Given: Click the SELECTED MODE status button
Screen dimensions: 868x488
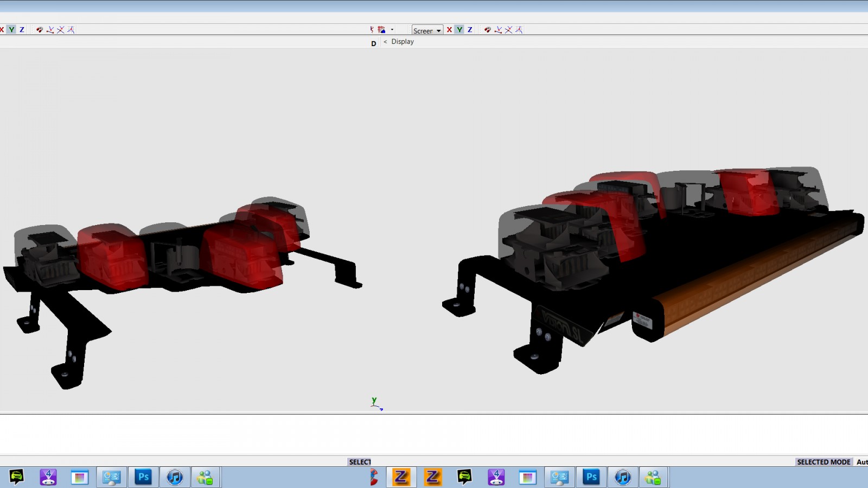Looking at the screenshot, I should (824, 462).
